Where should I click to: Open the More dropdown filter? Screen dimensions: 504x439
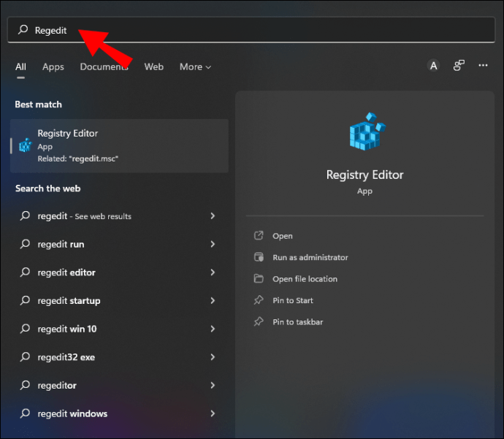195,67
